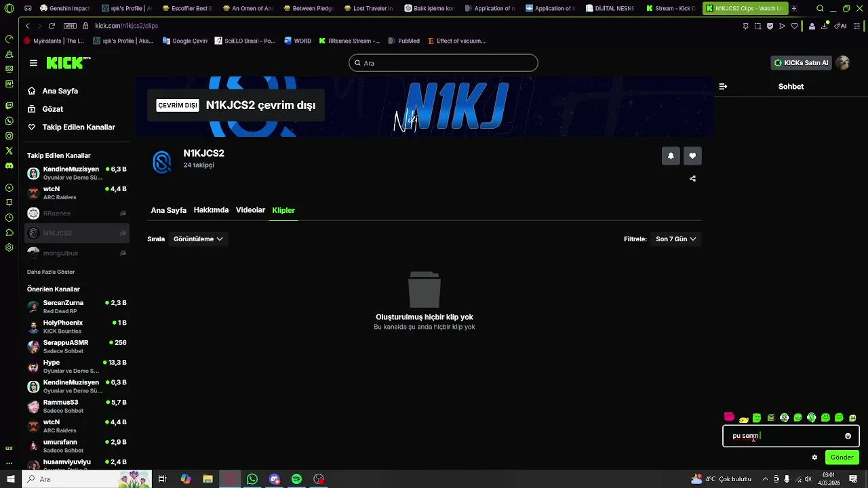Open umurafann recommended channel
Image resolution: width=868 pixels, height=488 pixels.
click(x=77, y=446)
